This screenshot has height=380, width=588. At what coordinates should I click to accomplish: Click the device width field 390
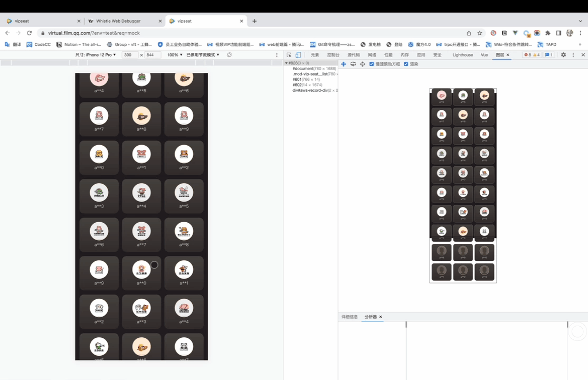point(129,55)
